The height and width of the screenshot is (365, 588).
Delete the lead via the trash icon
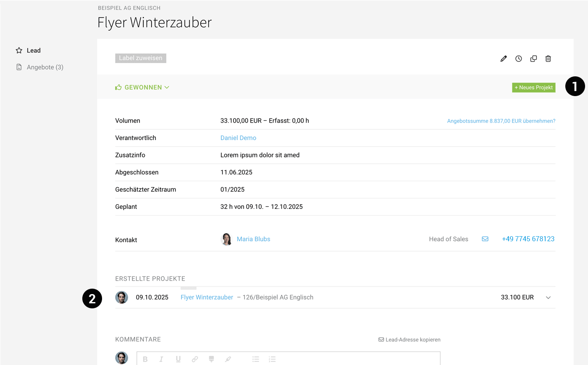548,58
